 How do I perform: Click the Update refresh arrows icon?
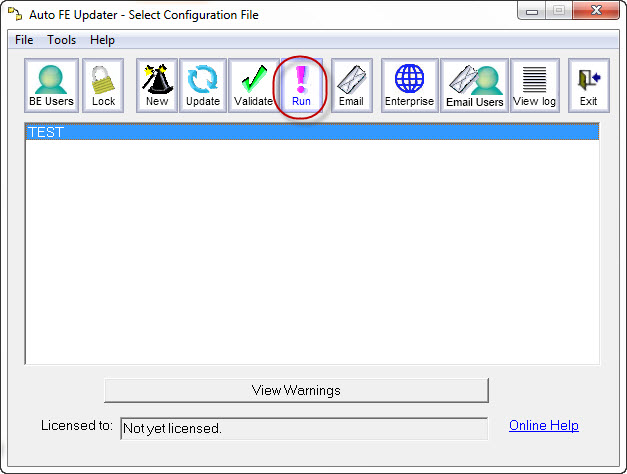[x=203, y=85]
